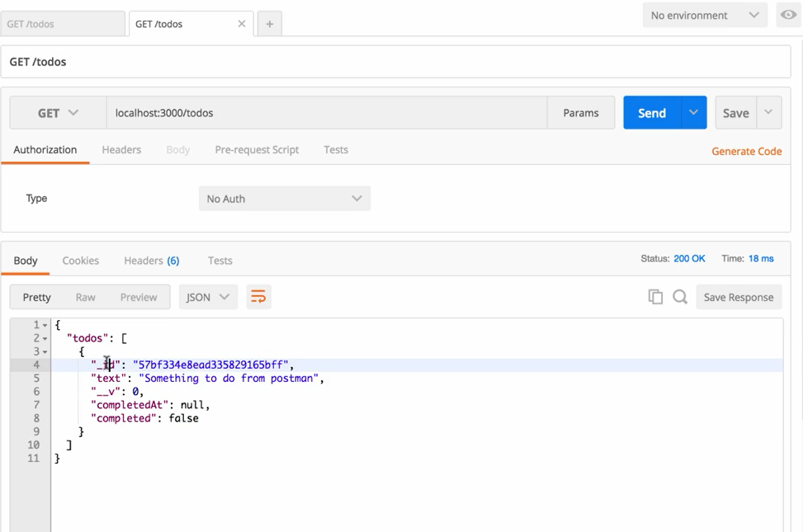Switch response view to Preview
The width and height of the screenshot is (803, 532).
click(x=139, y=297)
